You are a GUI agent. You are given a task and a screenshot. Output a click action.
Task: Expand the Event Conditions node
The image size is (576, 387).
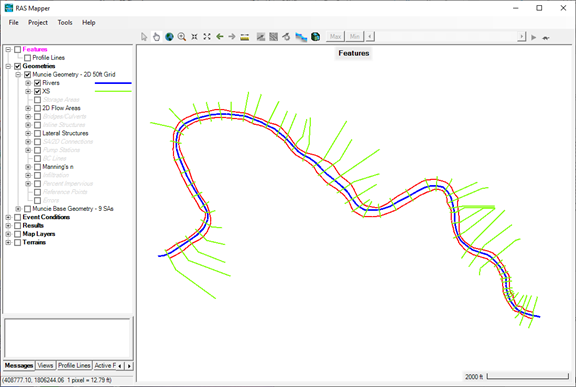point(8,217)
